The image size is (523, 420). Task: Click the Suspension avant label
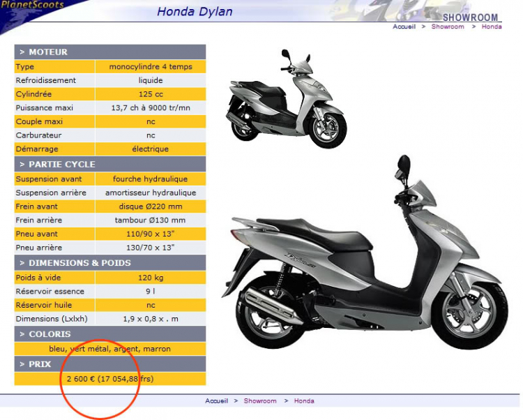[49, 179]
